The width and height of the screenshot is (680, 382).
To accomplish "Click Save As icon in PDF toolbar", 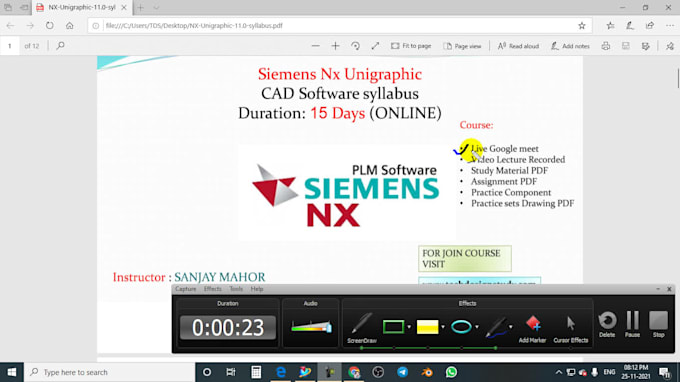I will [645, 46].
